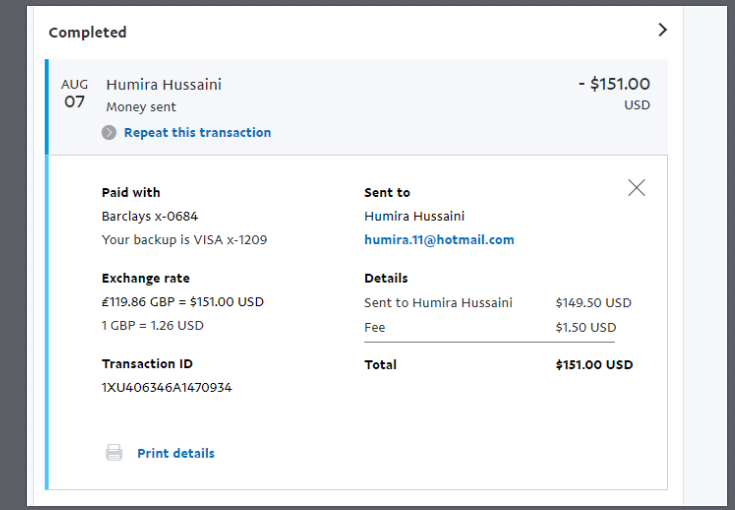Open the Print details link
Screen dimensions: 735x510
(x=175, y=453)
